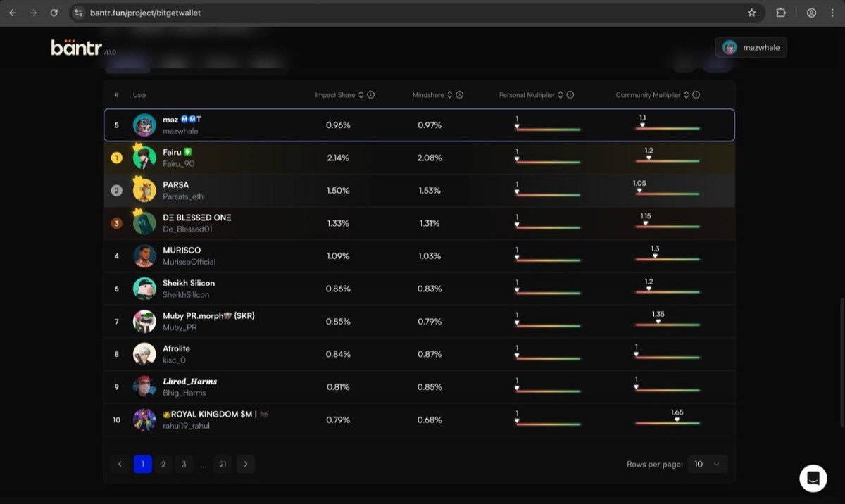Open MuriscoOfficial username link
The image size is (845, 504).
(x=189, y=262)
